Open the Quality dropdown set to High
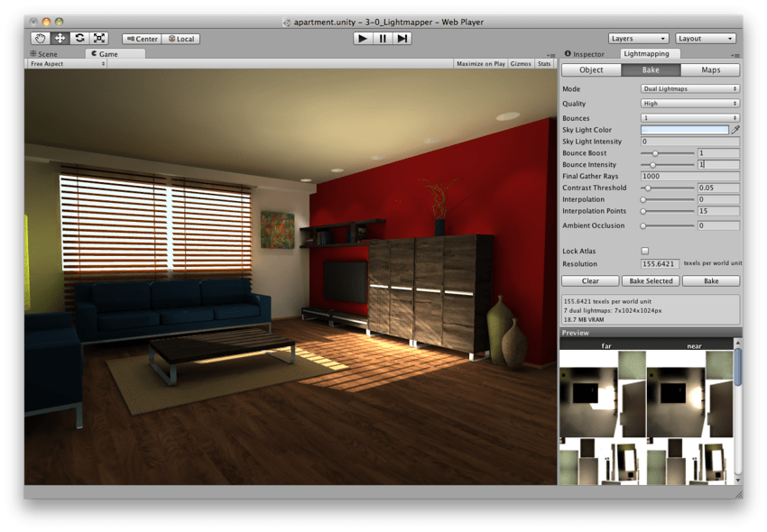Screen dimensions: 767x532 pos(689,103)
